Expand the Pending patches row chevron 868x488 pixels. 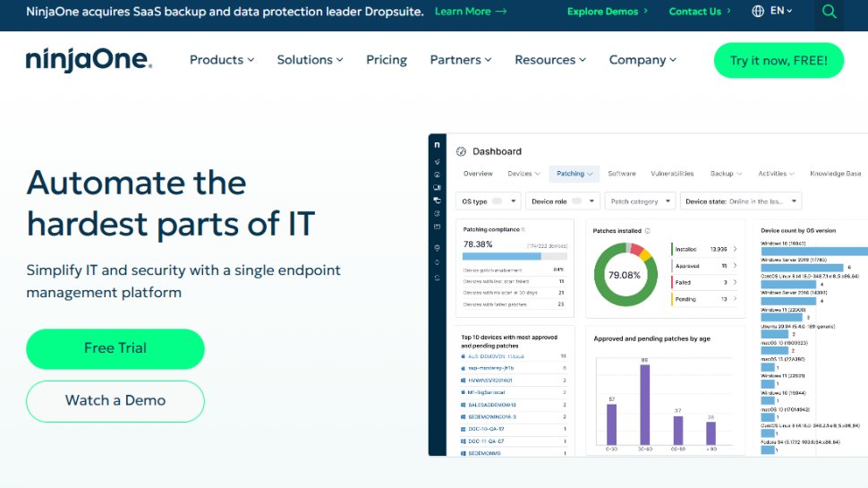click(736, 299)
